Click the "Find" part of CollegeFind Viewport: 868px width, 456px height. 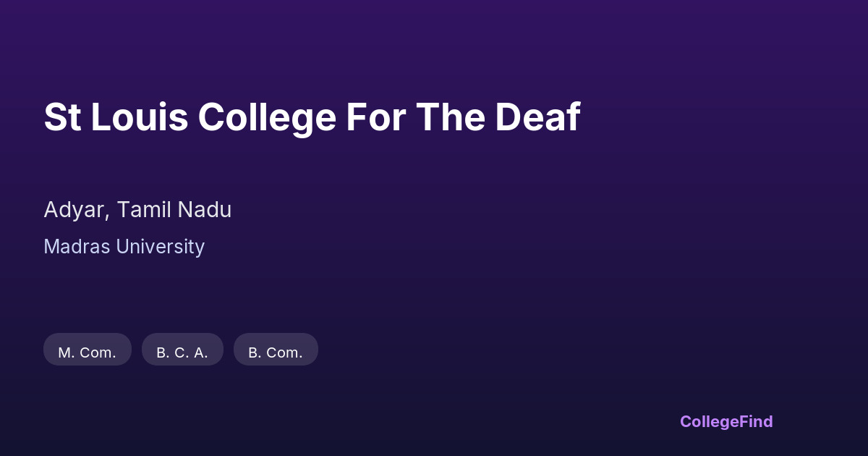click(x=755, y=421)
